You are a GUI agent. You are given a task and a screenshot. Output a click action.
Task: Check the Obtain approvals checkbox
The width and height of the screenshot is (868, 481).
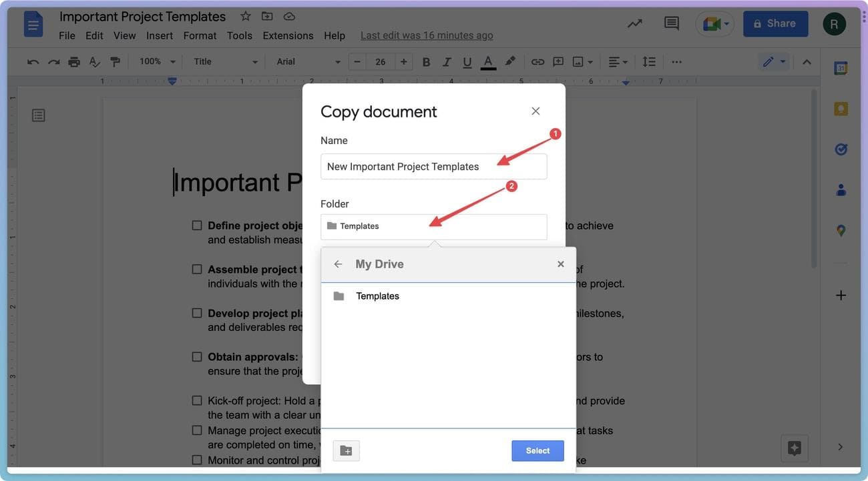tap(197, 357)
